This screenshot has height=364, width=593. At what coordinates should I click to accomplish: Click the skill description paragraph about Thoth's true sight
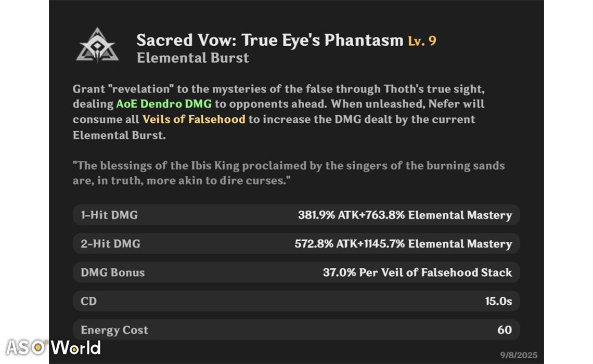279,112
